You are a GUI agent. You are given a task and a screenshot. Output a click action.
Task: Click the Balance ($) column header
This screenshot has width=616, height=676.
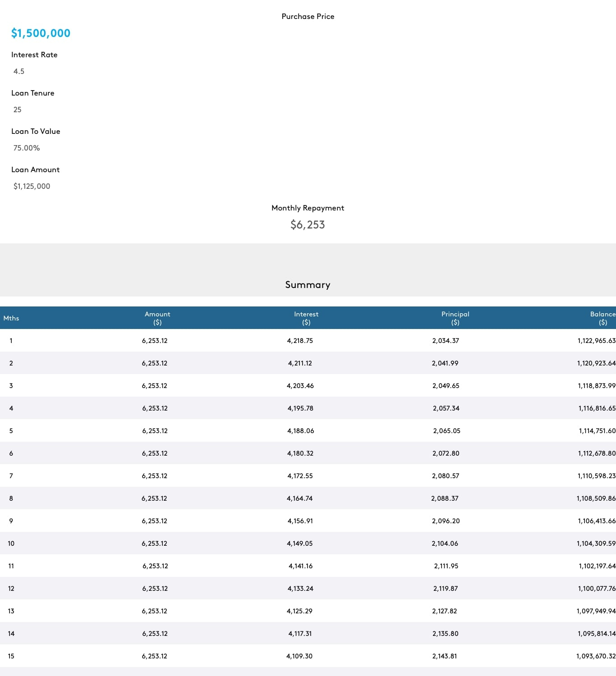pos(603,318)
